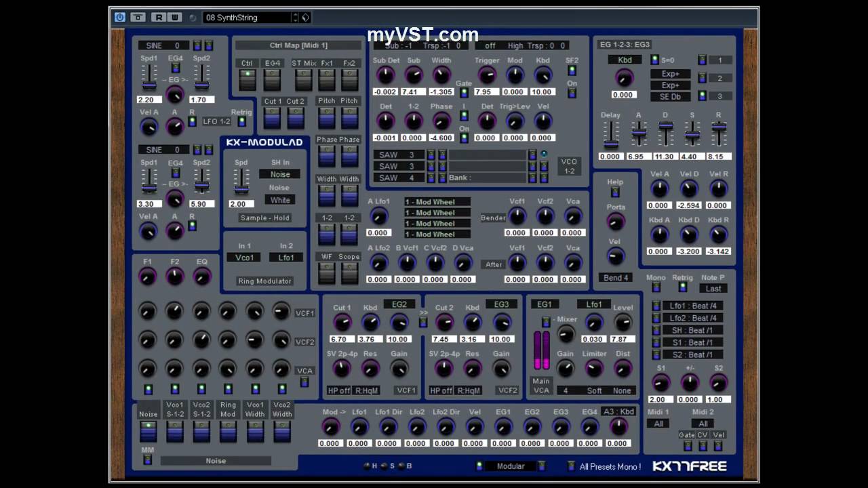Adjust the S1 knob
This screenshot has width=868, height=488.
pos(660,383)
